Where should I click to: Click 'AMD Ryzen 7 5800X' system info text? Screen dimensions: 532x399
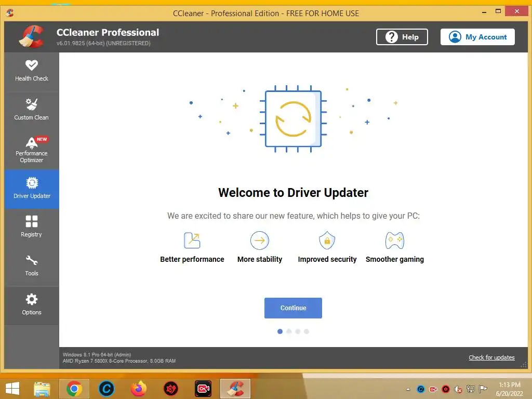(119, 361)
